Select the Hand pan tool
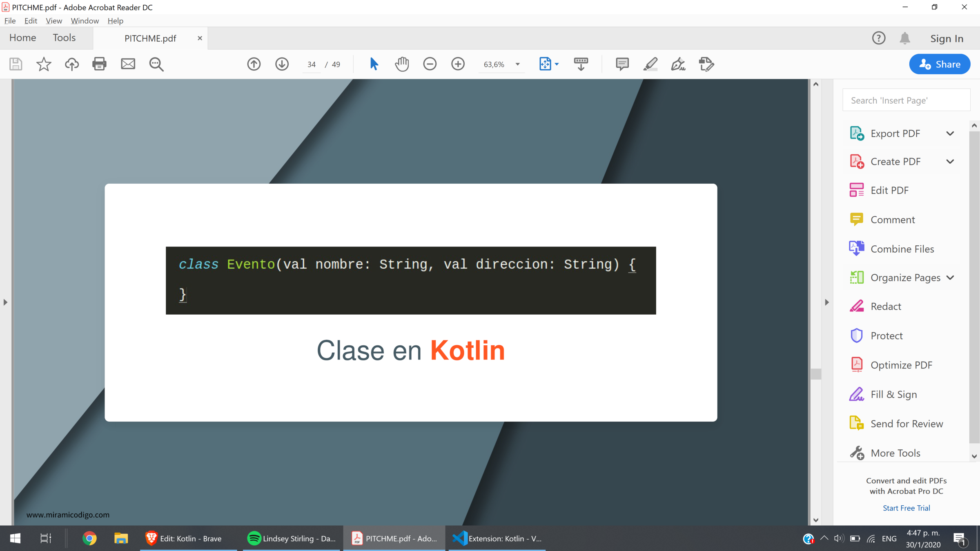The image size is (980, 551). (x=402, y=64)
